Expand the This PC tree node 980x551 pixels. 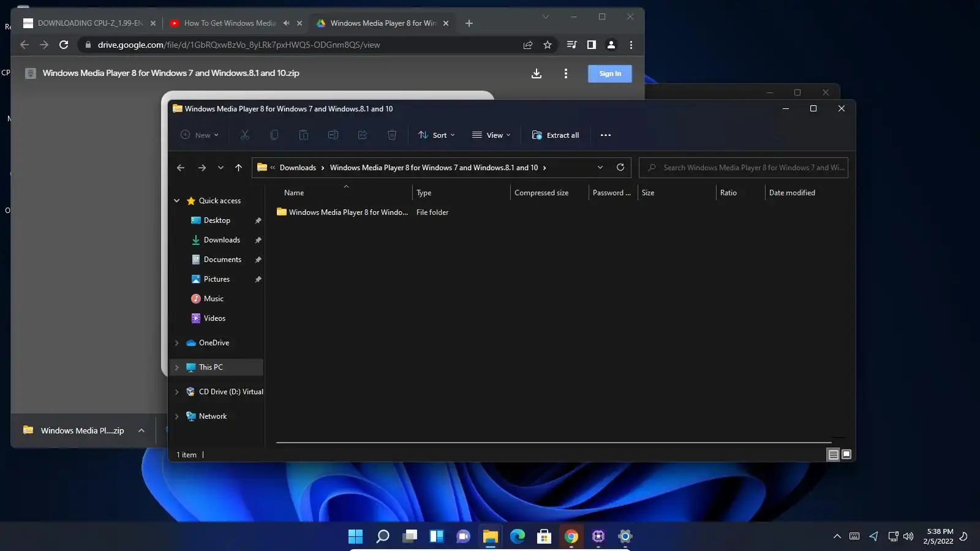(x=177, y=367)
